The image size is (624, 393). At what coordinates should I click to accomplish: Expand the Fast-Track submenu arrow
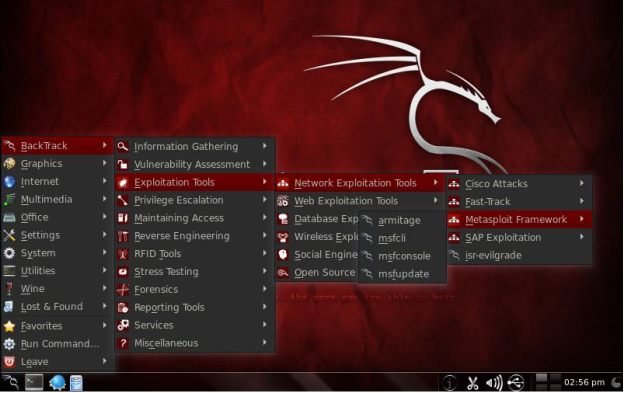coord(582,201)
